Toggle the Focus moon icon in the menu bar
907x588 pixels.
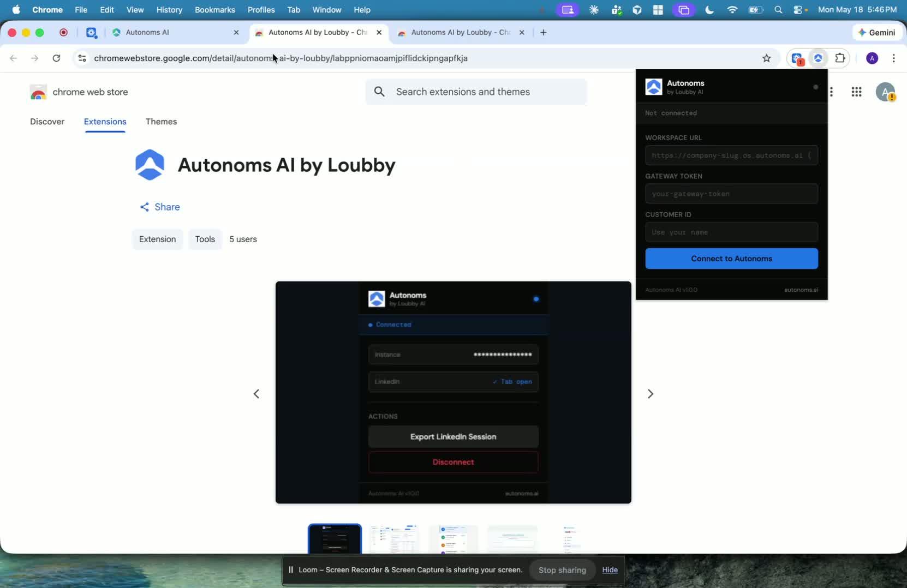tap(709, 10)
